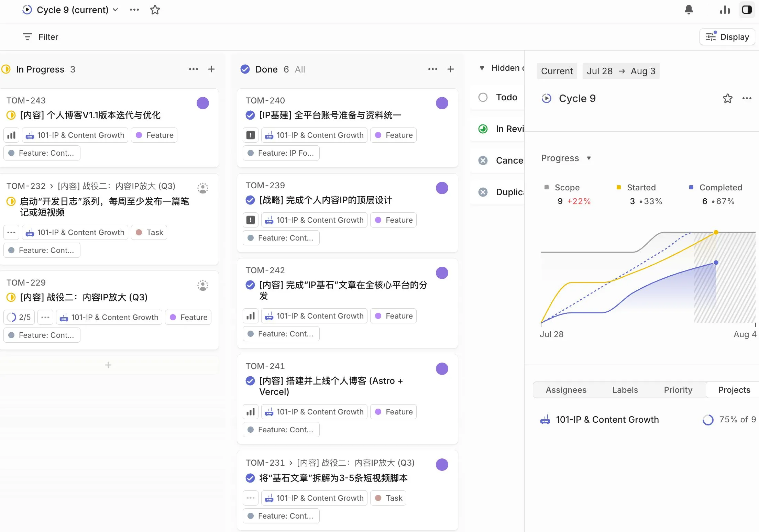Star Cycle 9 in the details panel
Screen dimensions: 759x532
[727, 99]
